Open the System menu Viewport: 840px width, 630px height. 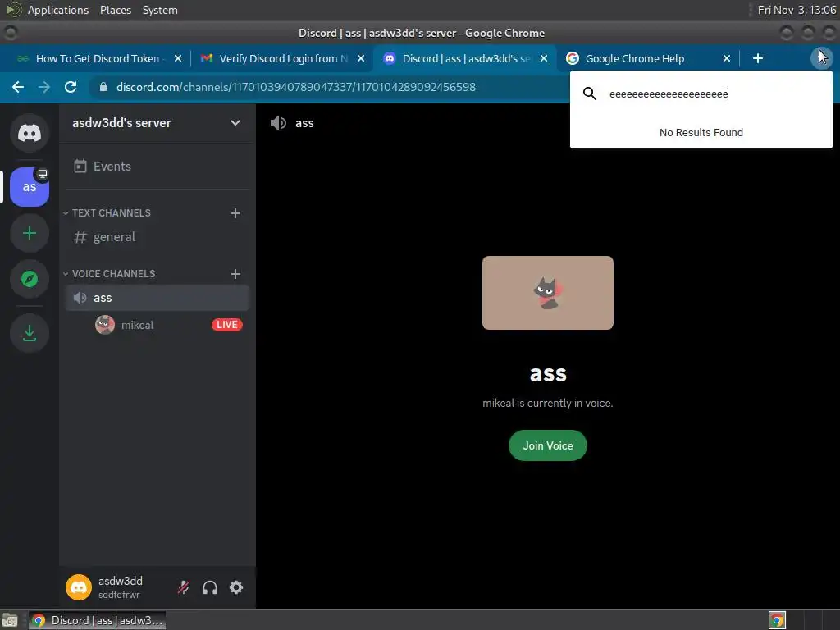tap(160, 10)
